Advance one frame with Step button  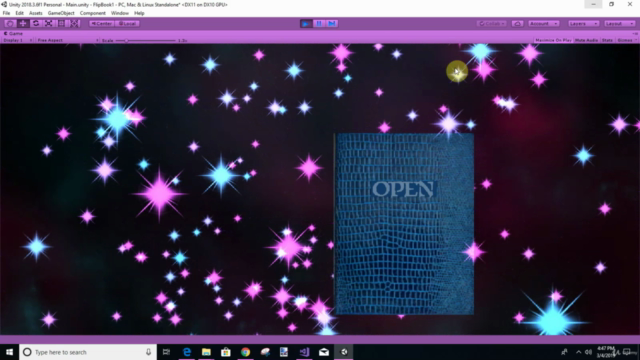pos(332,24)
